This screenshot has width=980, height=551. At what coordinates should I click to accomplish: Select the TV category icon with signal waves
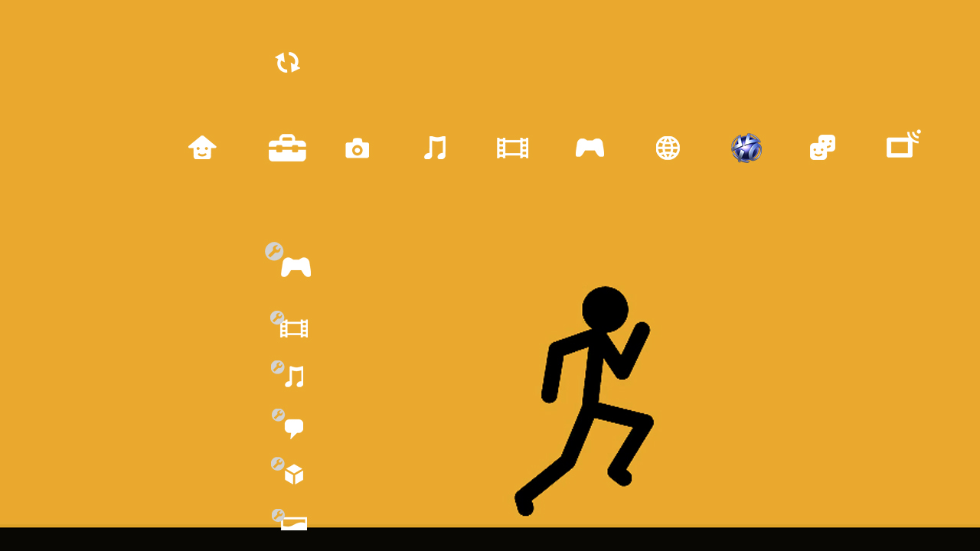click(x=903, y=144)
